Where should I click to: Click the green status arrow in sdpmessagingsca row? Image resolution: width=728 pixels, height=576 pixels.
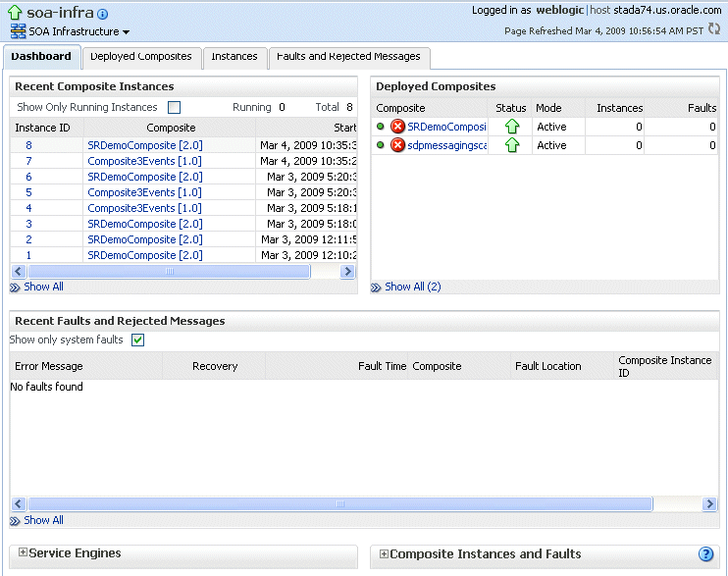coord(511,145)
